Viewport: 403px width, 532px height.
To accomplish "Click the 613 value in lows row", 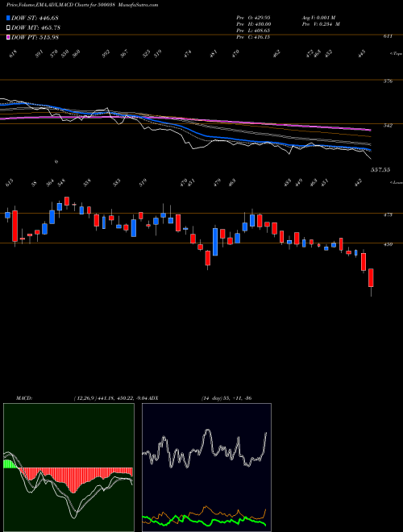I will pyautogui.click(x=10, y=183).
